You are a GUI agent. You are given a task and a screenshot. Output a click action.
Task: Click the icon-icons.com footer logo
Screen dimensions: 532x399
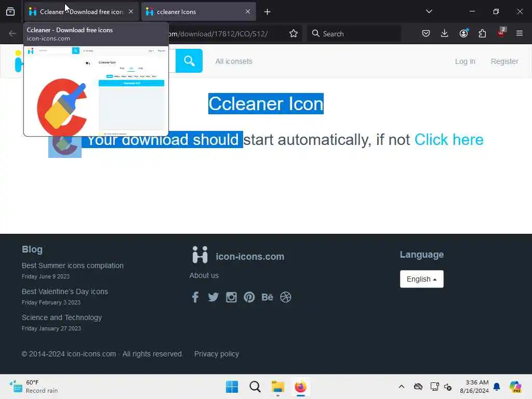click(238, 255)
